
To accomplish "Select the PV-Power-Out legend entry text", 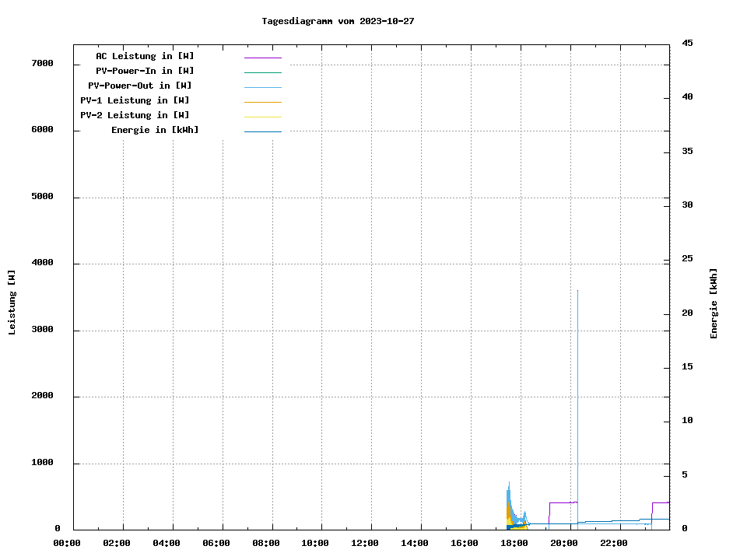I will click(140, 86).
